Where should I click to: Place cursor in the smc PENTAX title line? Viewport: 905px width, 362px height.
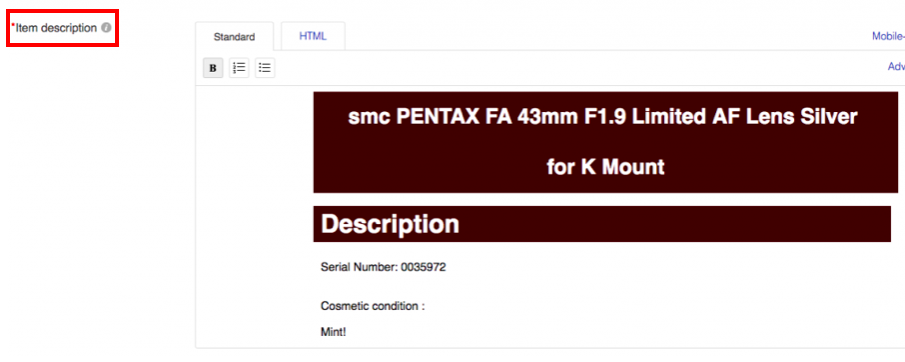tap(603, 117)
